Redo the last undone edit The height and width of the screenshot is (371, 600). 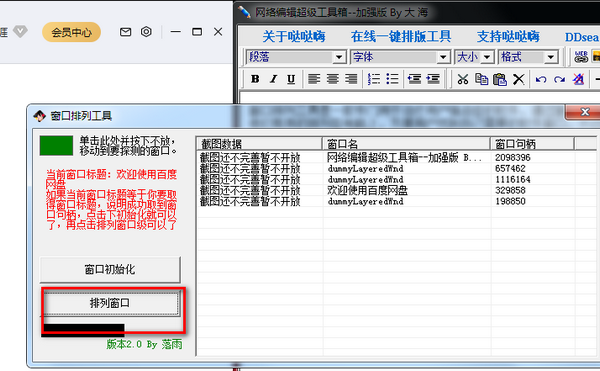[x=559, y=79]
